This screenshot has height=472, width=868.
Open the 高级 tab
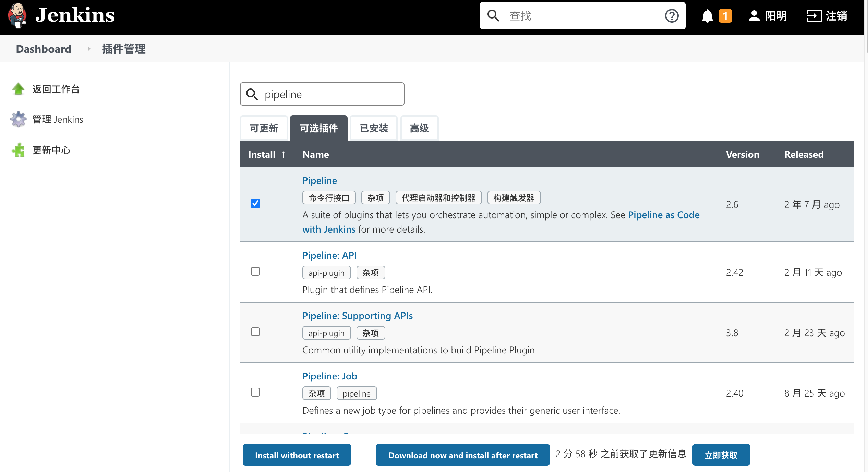point(419,128)
